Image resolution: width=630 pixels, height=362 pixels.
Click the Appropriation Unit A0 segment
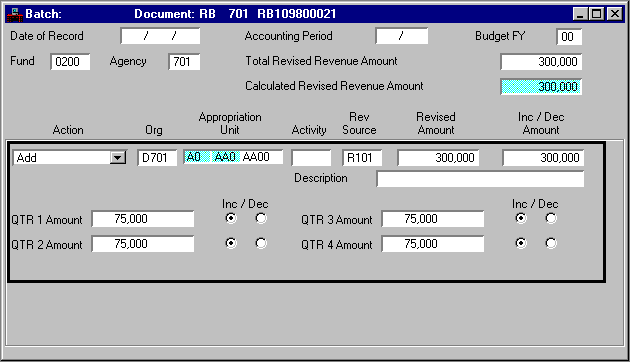tap(197, 157)
